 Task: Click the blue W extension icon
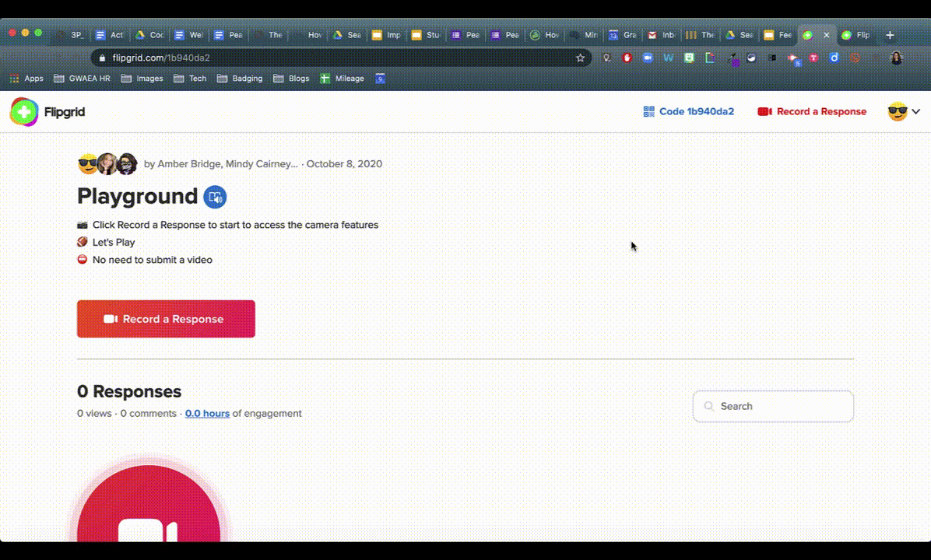[669, 58]
